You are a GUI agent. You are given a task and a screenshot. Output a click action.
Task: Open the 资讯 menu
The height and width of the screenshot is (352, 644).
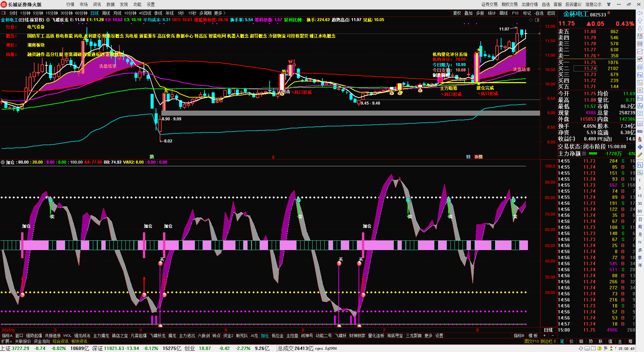click(x=97, y=4)
